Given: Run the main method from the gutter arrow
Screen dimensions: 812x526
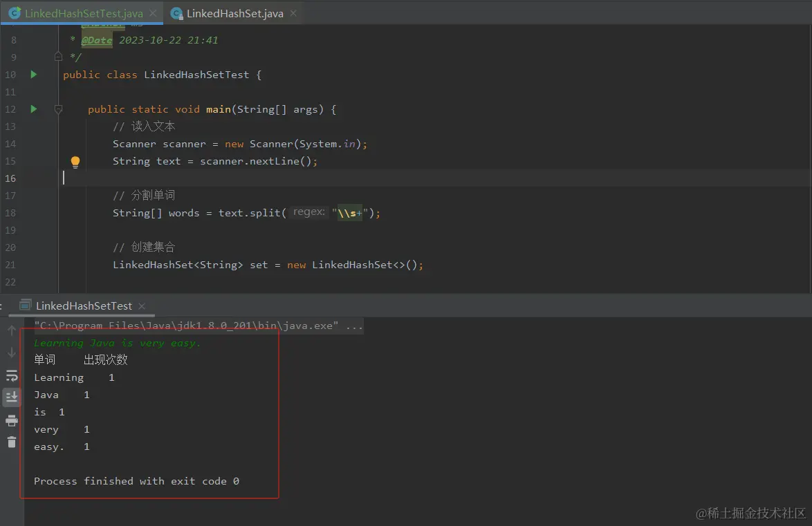Looking at the screenshot, I should 34,109.
